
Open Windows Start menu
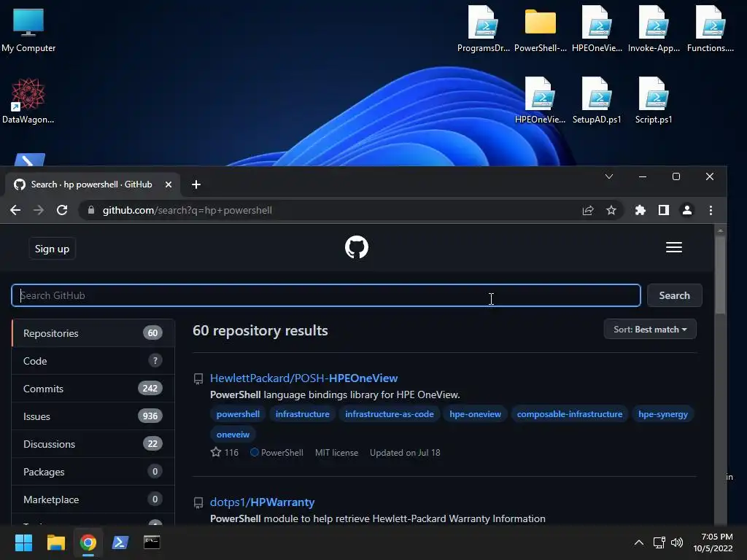click(x=23, y=542)
